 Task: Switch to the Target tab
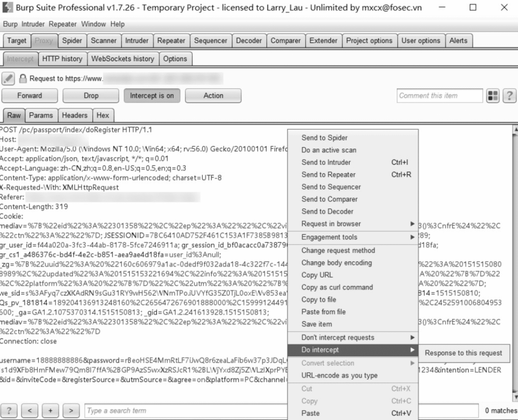[17, 41]
